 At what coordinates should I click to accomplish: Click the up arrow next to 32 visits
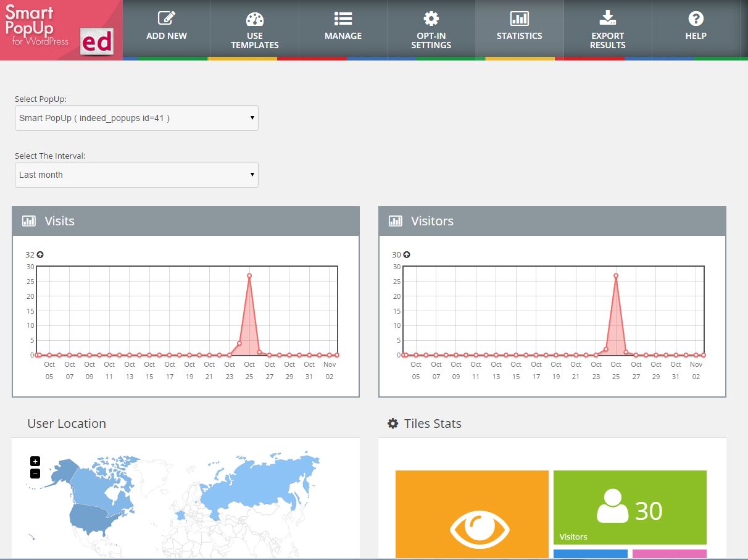pyautogui.click(x=40, y=254)
